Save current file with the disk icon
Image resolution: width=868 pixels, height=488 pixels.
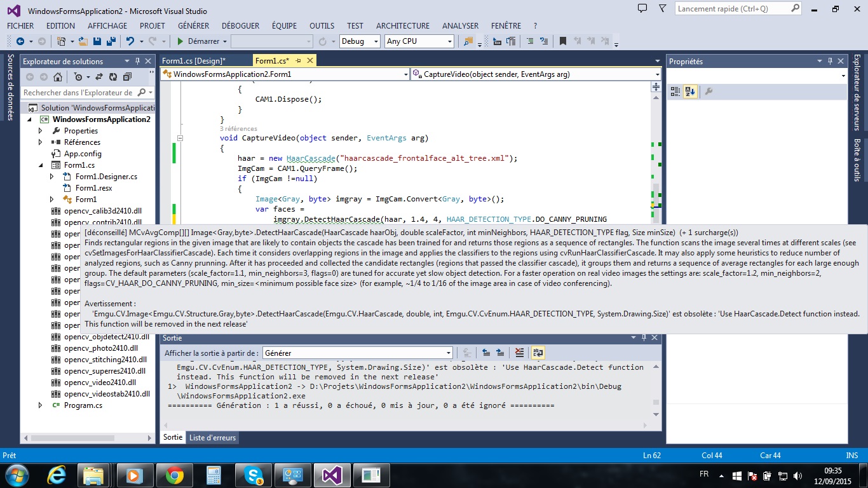pyautogui.click(x=97, y=41)
